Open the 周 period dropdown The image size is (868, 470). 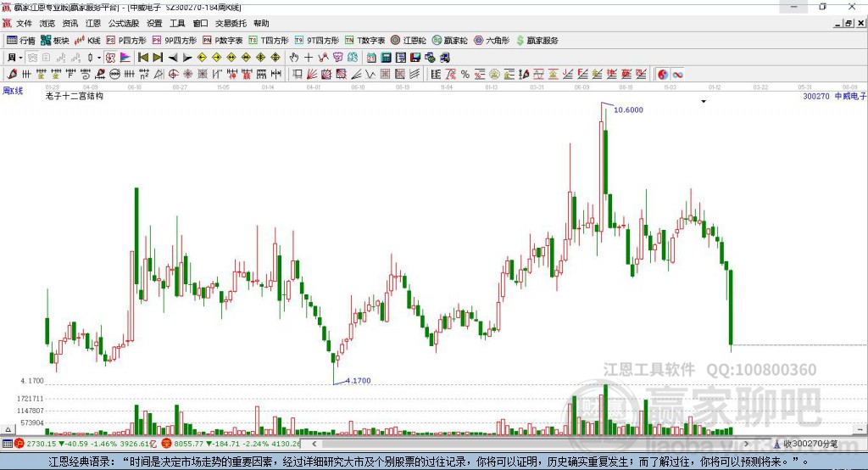click(x=14, y=58)
